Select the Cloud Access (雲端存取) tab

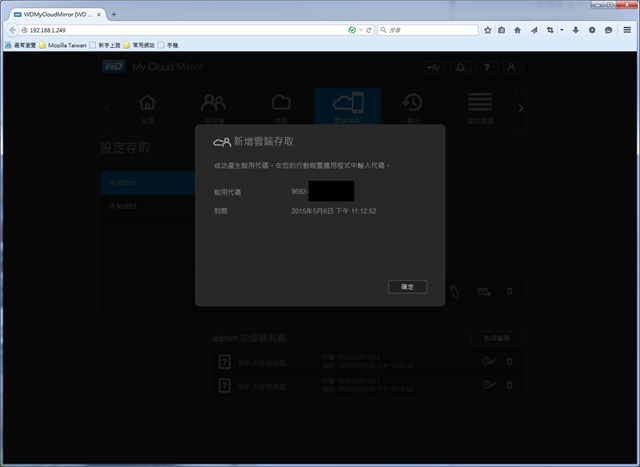347,108
